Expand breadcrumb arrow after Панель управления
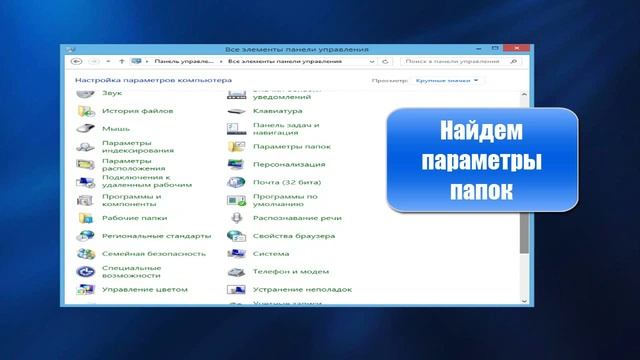 click(x=221, y=62)
